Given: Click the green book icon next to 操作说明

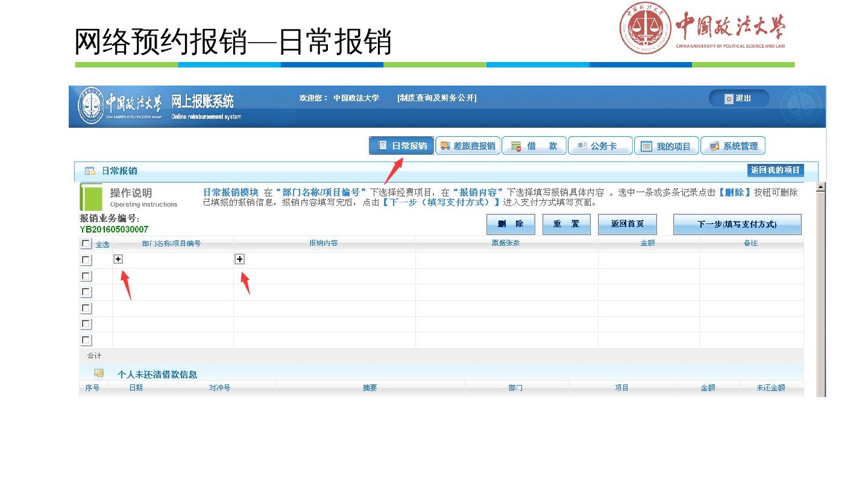Looking at the screenshot, I should 92,198.
